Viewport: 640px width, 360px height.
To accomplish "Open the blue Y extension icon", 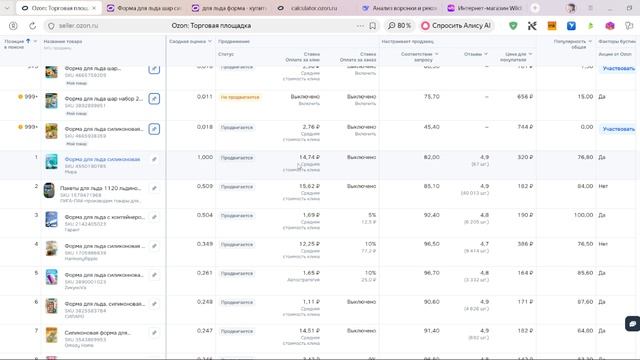I will click(x=571, y=26).
